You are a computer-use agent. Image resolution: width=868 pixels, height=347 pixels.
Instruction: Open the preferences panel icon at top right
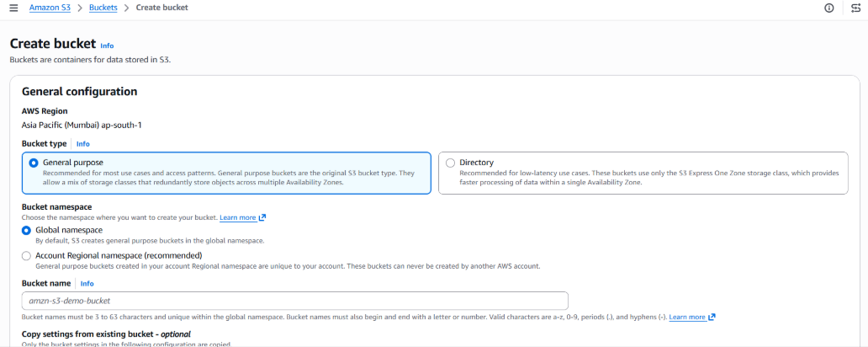pyautogui.click(x=856, y=8)
